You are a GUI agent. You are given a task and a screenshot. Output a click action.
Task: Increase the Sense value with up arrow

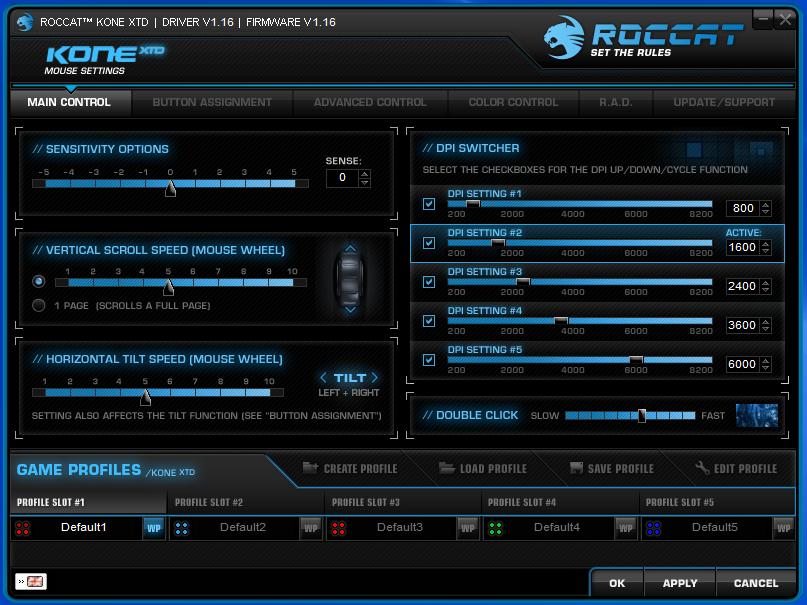364,173
